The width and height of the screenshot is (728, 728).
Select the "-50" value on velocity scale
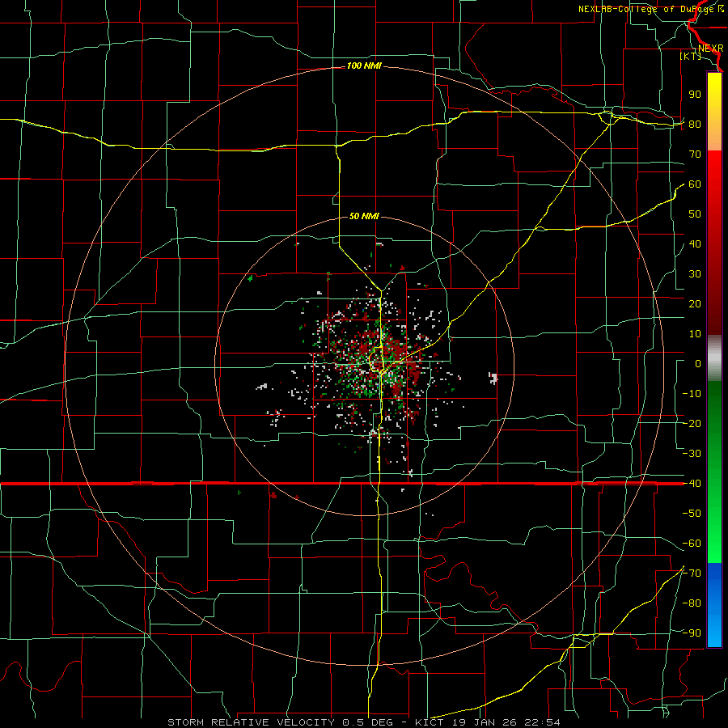point(692,514)
